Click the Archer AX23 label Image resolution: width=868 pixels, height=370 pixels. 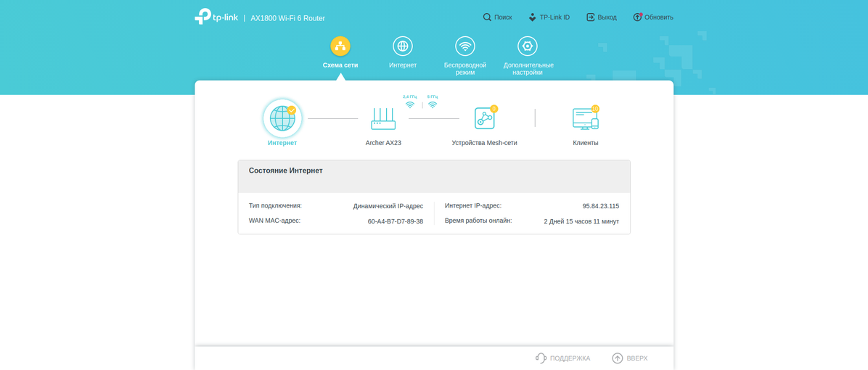[383, 143]
